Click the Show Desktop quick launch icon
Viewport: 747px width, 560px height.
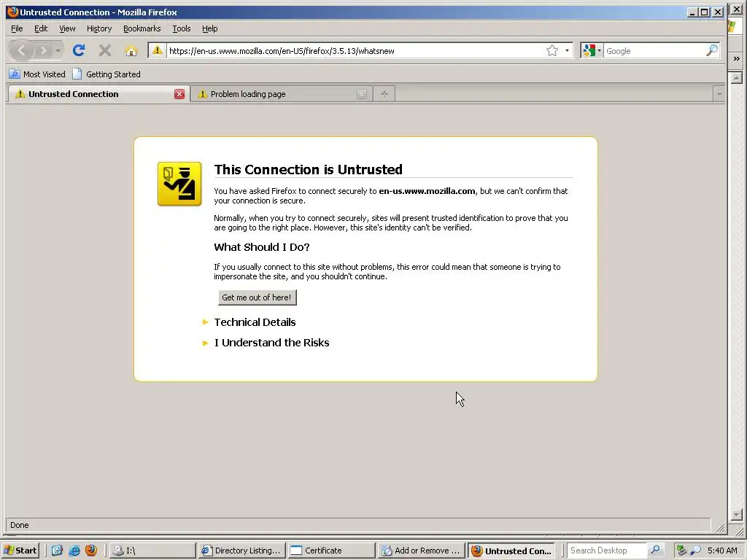(x=57, y=551)
